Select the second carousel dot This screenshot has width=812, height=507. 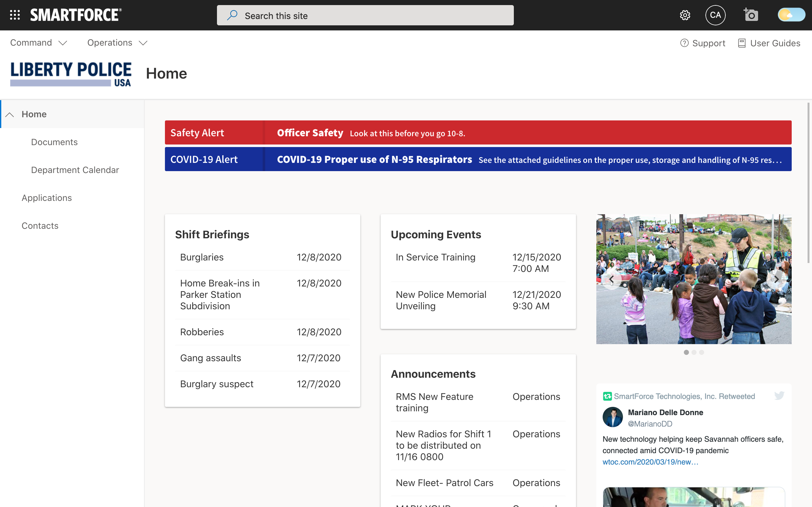coord(694,352)
